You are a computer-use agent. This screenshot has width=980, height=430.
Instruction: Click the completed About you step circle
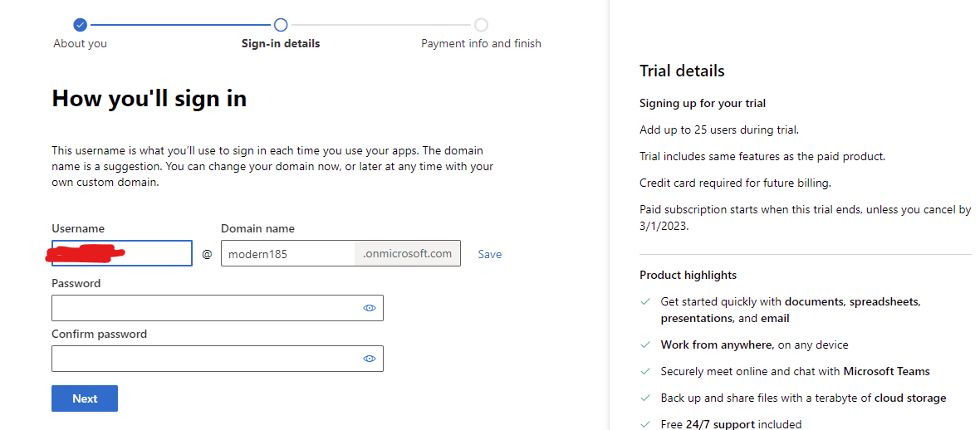(x=80, y=25)
